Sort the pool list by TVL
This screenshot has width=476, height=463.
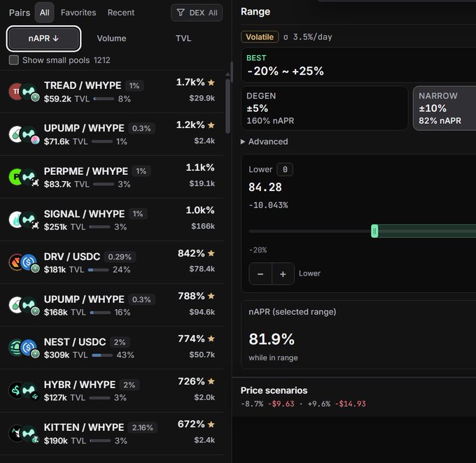[183, 38]
